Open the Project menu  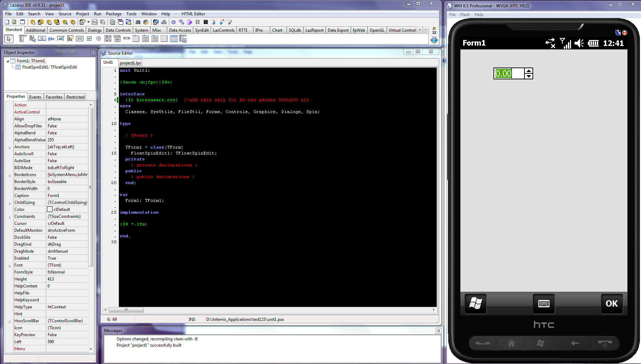click(82, 14)
